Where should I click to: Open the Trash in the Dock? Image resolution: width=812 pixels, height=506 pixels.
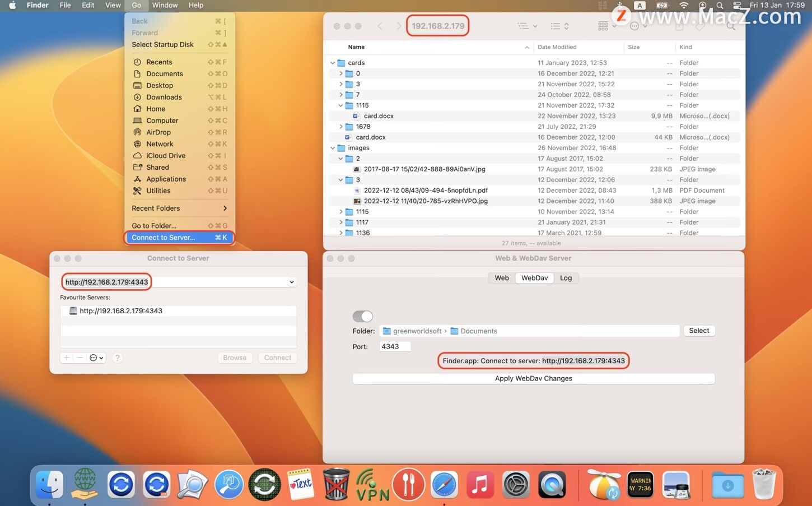763,484
